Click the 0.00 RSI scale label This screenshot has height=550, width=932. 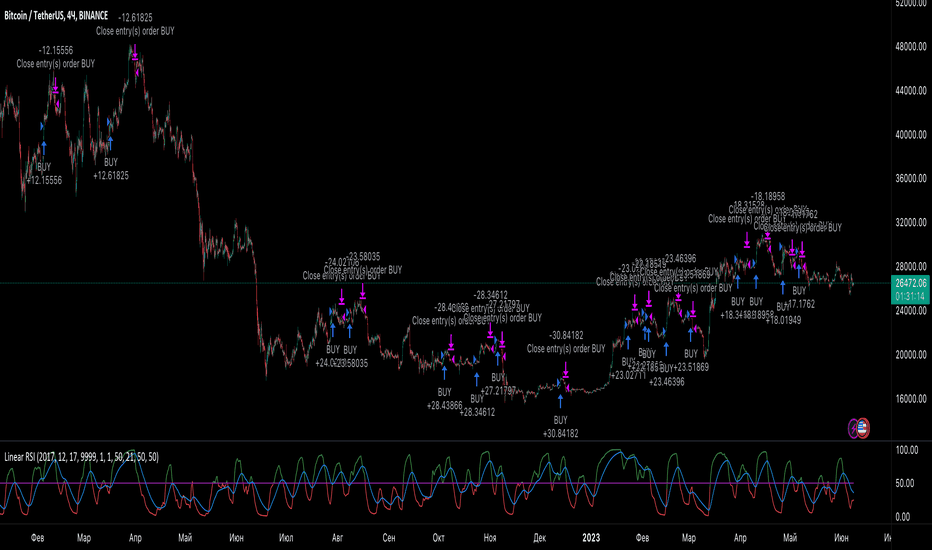click(902, 517)
